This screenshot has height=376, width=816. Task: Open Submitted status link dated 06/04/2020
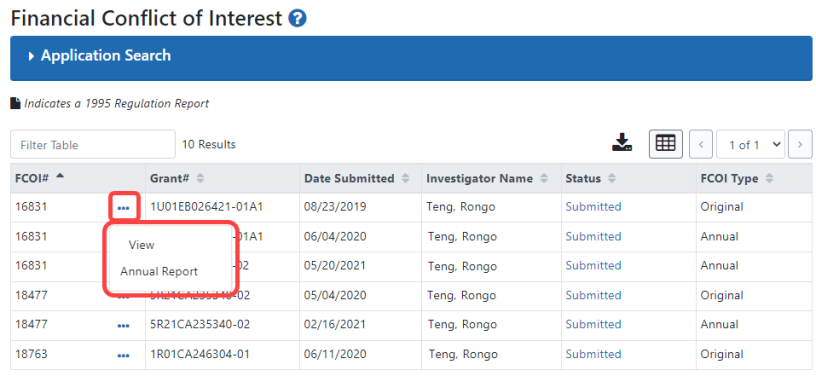pyautogui.click(x=593, y=236)
